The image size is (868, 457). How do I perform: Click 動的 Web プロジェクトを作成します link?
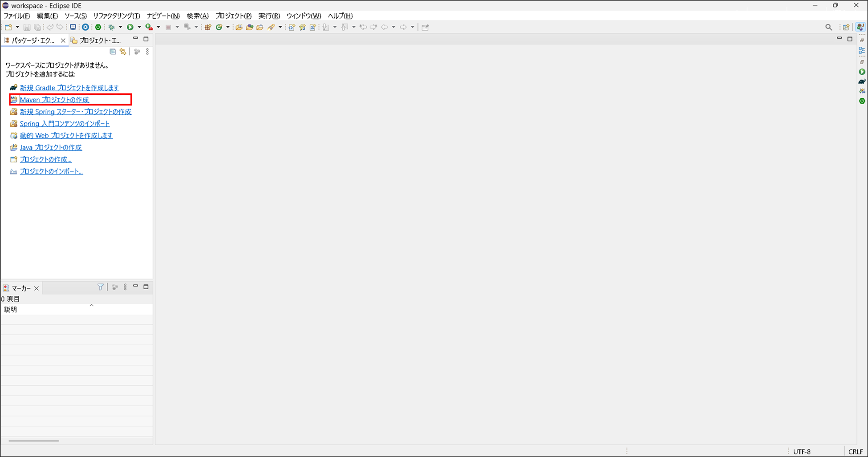point(66,136)
